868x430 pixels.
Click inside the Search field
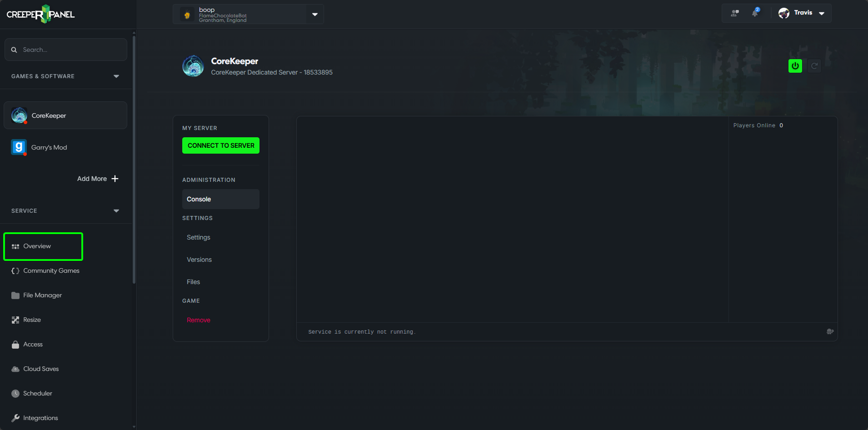click(x=66, y=50)
